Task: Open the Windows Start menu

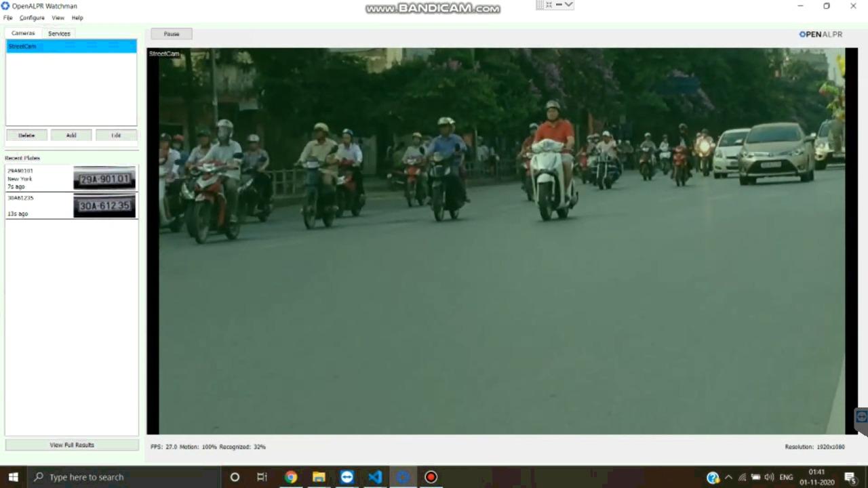Action: 13,477
